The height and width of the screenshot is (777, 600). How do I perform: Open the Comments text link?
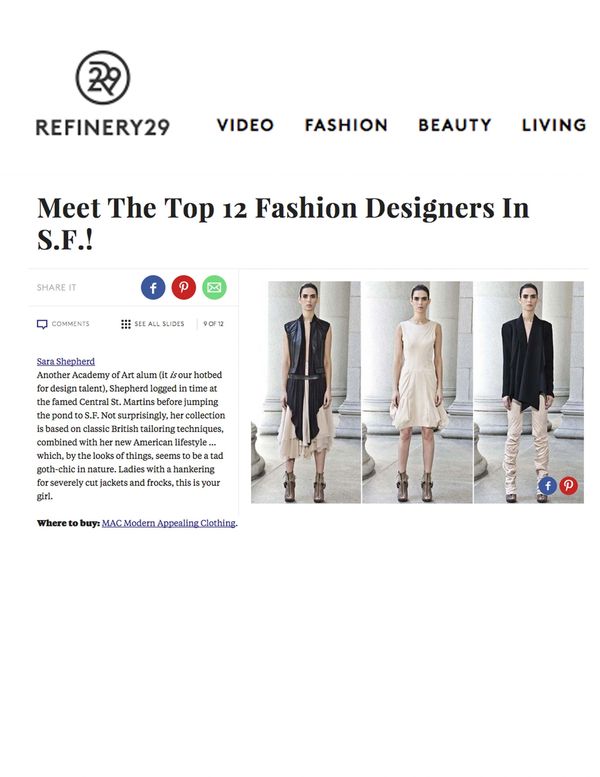point(70,324)
